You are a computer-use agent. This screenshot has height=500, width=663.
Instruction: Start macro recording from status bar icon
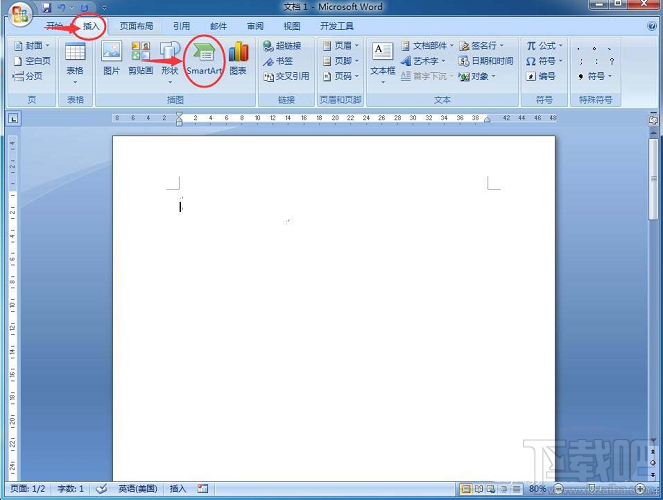tap(203, 489)
